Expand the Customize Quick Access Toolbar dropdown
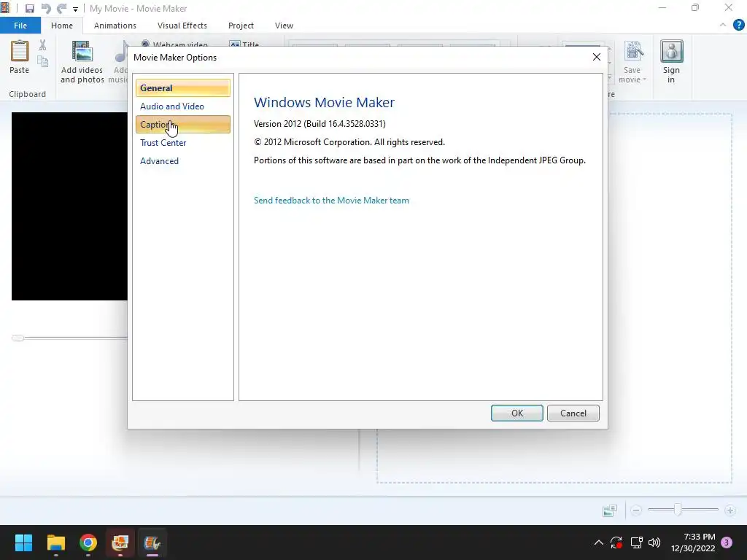Image resolution: width=747 pixels, height=560 pixels. tap(75, 9)
